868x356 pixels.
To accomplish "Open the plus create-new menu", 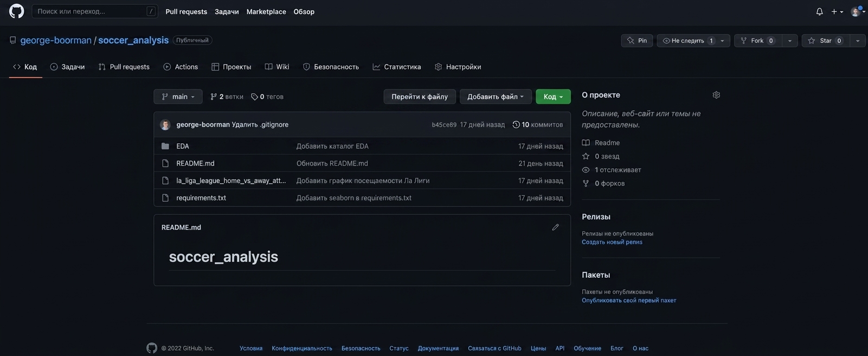I will [837, 11].
